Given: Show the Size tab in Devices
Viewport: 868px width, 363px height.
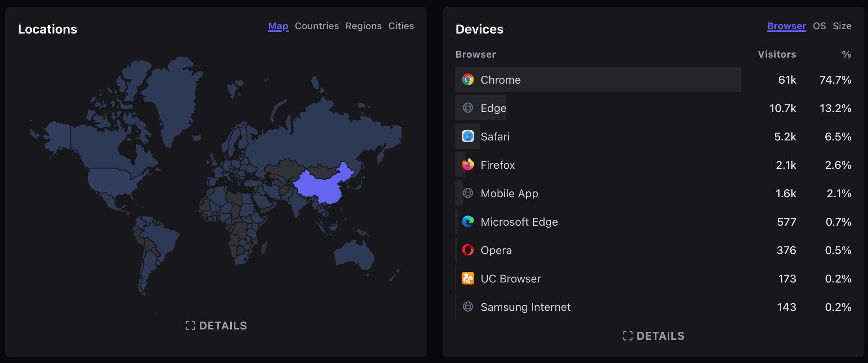Looking at the screenshot, I should (x=842, y=26).
